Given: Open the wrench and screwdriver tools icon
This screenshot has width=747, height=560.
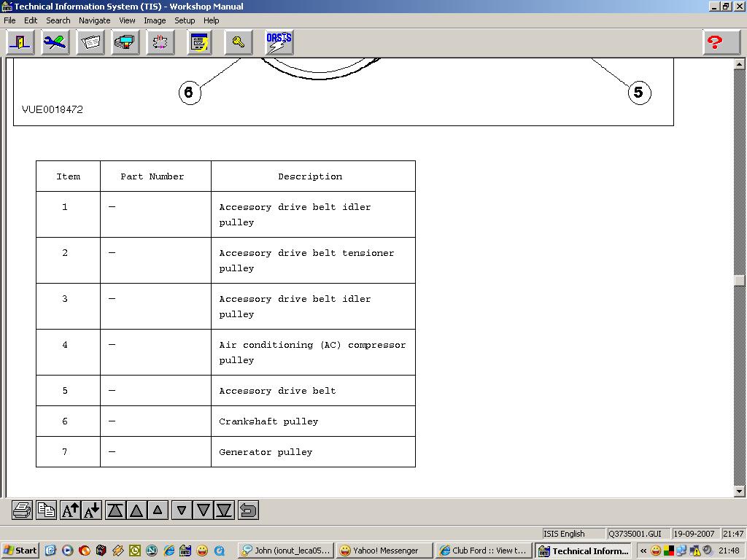Looking at the screenshot, I should (55, 43).
